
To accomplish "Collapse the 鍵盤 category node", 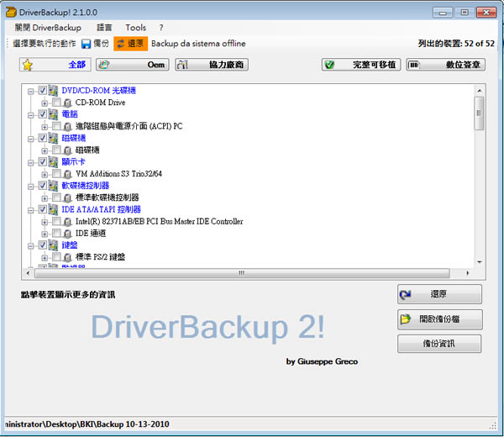I will [x=30, y=246].
